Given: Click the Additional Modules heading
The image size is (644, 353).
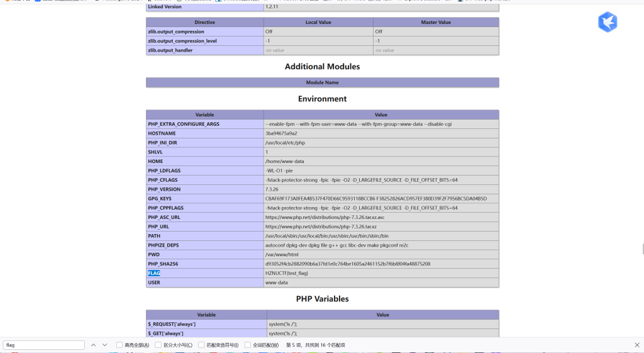Looking at the screenshot, I should (x=323, y=67).
